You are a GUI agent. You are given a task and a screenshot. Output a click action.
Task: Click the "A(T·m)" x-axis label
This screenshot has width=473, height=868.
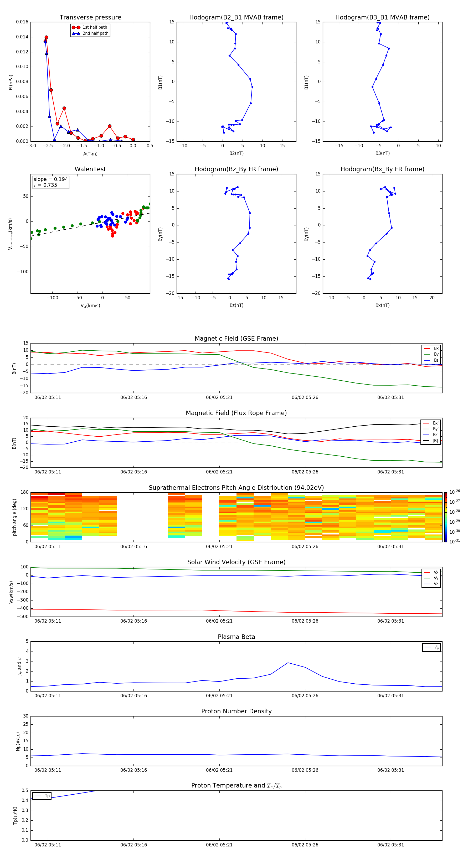[90, 154]
